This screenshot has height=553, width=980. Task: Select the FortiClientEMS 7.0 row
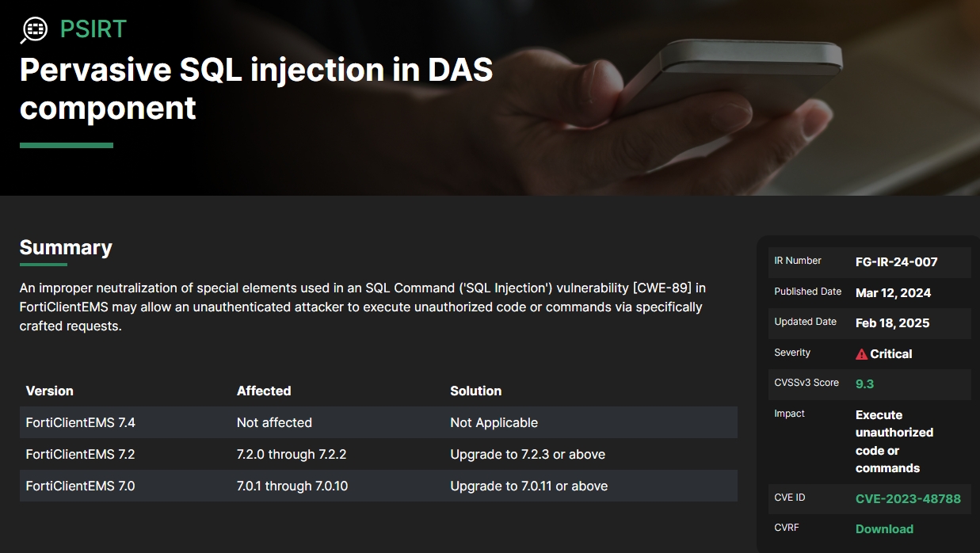pyautogui.click(x=379, y=486)
